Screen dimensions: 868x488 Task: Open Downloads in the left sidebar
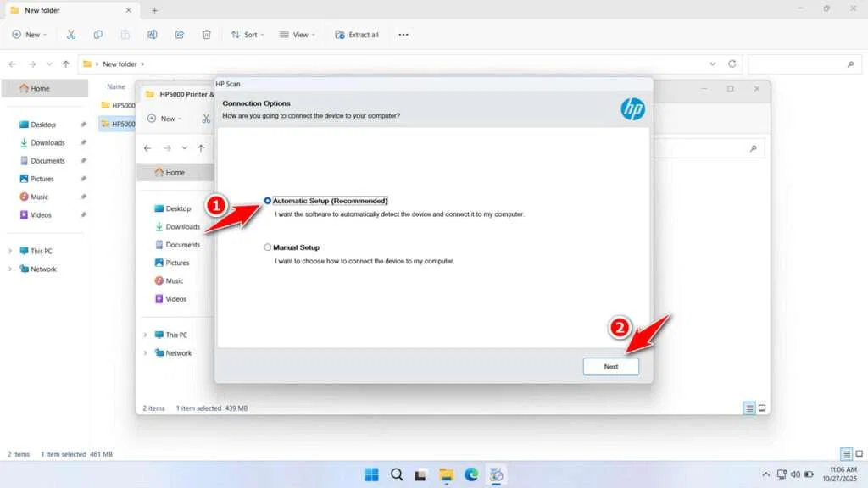47,142
